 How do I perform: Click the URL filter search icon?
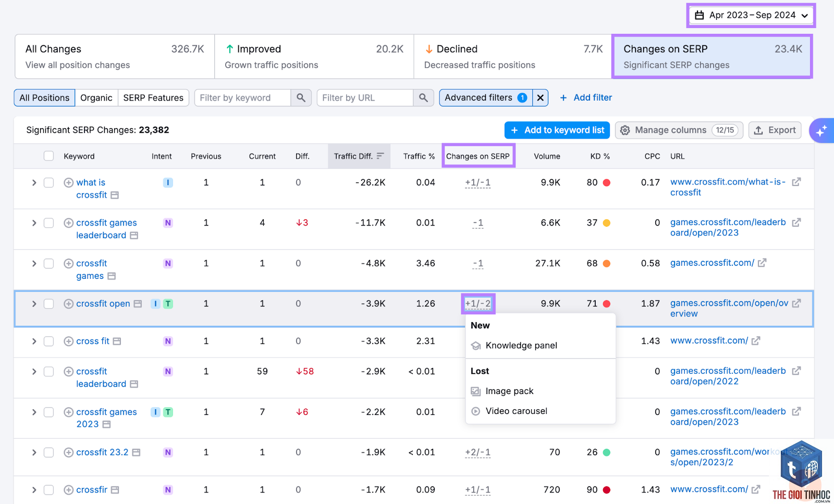coord(423,97)
